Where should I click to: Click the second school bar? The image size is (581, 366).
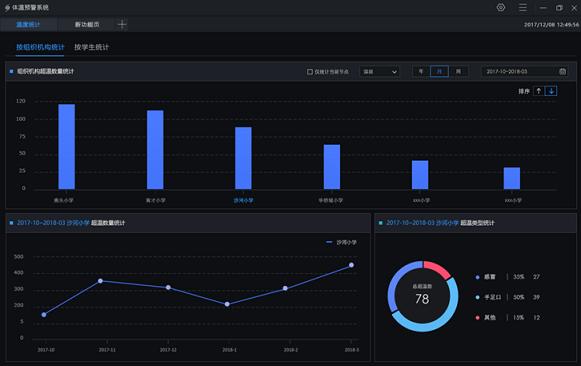click(155, 150)
